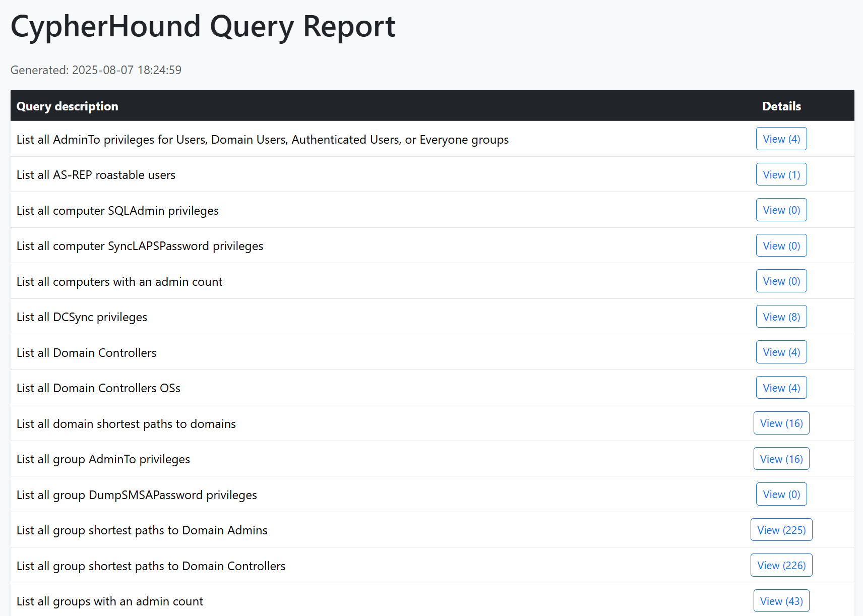Click 'List all computers with an admin count' text
The width and height of the screenshot is (863, 616).
[119, 282]
